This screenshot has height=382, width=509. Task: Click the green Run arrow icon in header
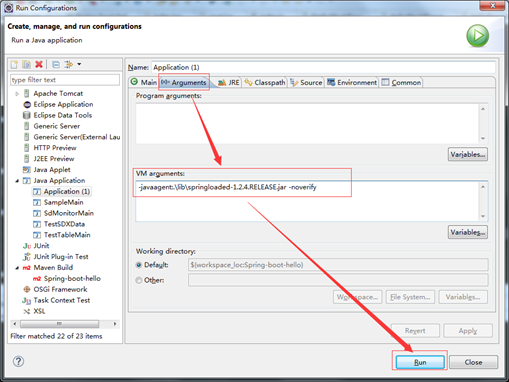pyautogui.click(x=478, y=36)
